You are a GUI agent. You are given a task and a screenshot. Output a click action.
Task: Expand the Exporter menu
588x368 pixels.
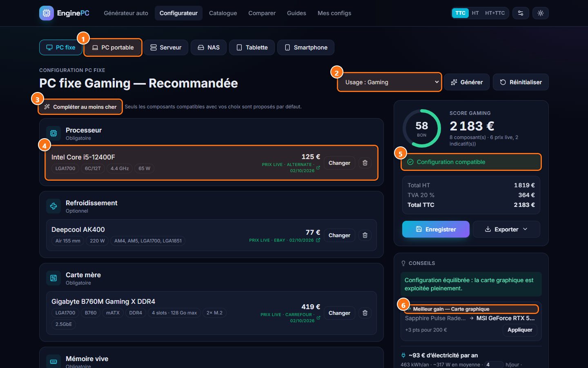506,229
